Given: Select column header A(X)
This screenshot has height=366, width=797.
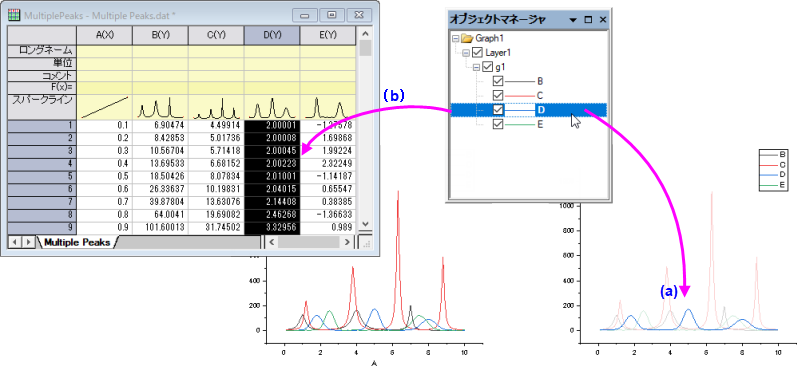Looking at the screenshot, I should [104, 35].
